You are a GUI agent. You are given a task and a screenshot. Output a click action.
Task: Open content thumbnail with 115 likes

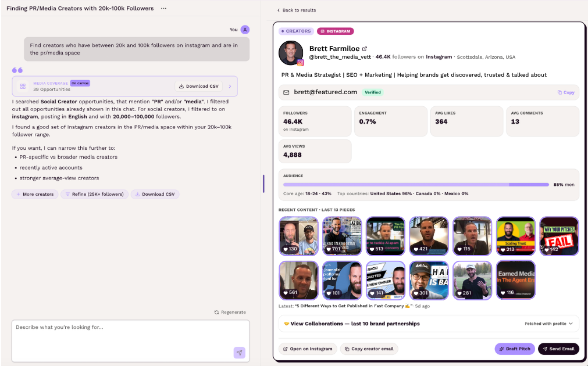[472, 236]
